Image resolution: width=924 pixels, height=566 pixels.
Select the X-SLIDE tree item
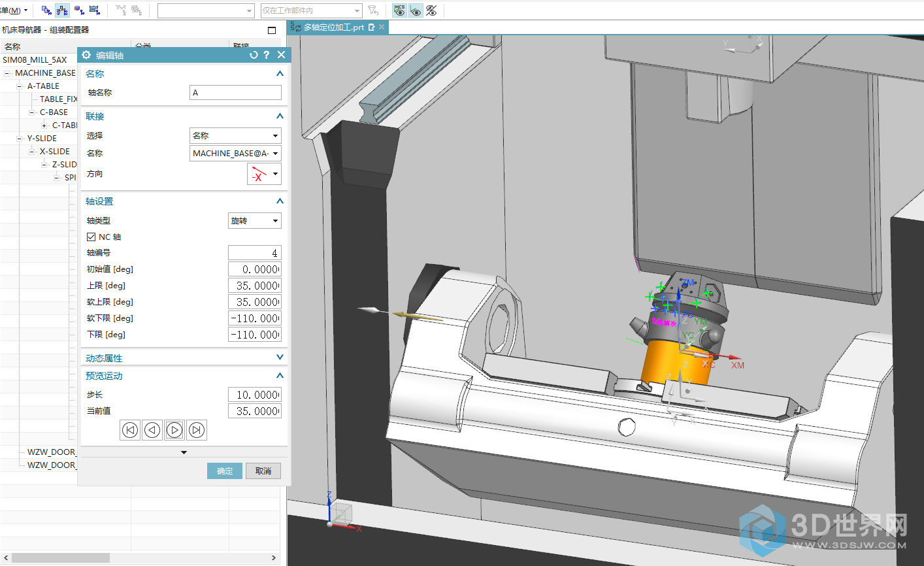click(55, 152)
